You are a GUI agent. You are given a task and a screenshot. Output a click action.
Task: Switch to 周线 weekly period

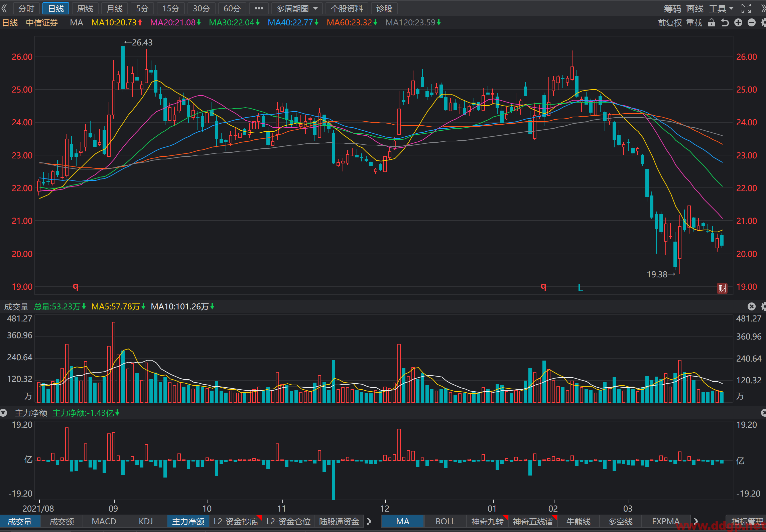[85, 8]
